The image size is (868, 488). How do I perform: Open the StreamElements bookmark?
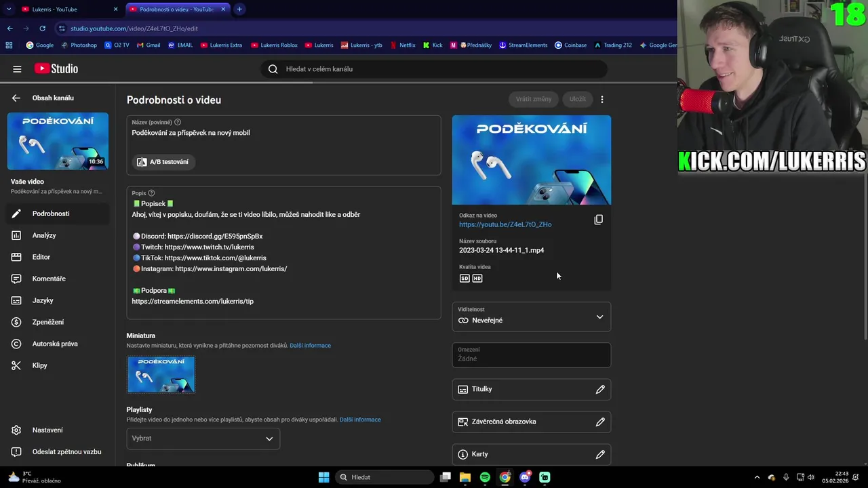[523, 45]
